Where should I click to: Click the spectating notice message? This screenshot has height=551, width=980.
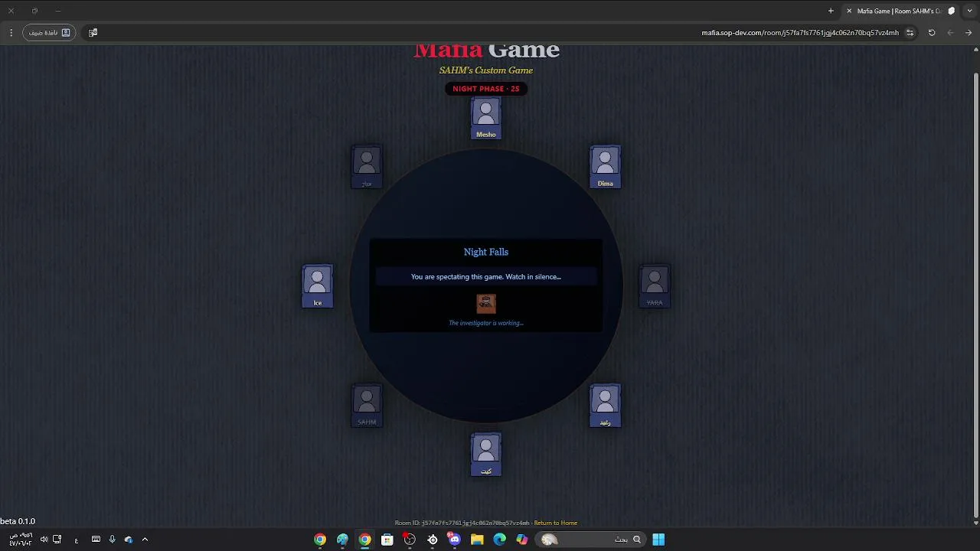486,277
